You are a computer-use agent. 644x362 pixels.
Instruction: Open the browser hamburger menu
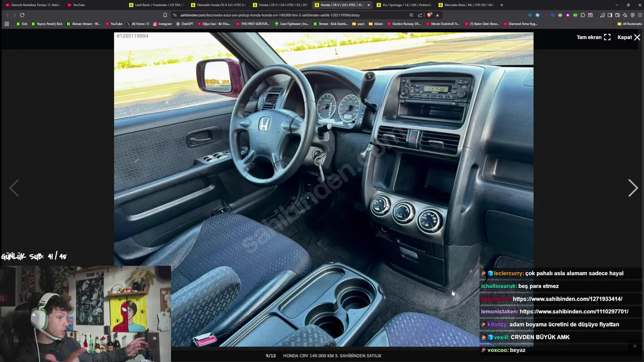point(640,15)
